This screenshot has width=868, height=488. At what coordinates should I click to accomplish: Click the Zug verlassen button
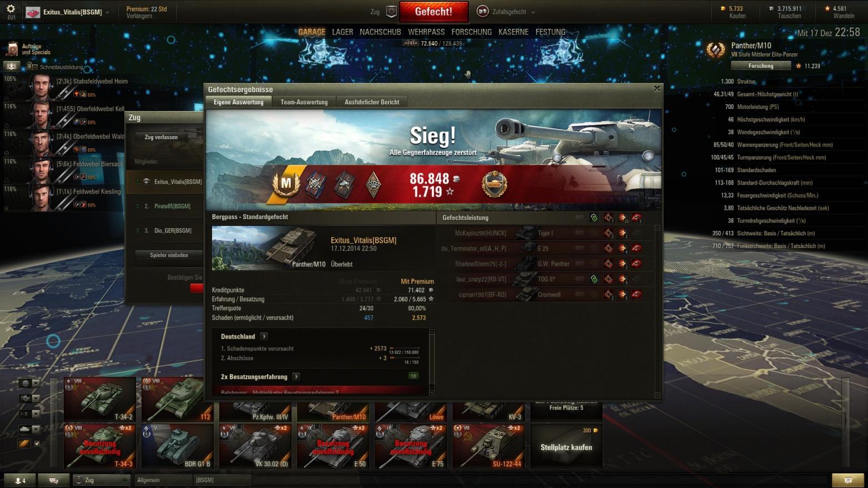[x=161, y=137]
